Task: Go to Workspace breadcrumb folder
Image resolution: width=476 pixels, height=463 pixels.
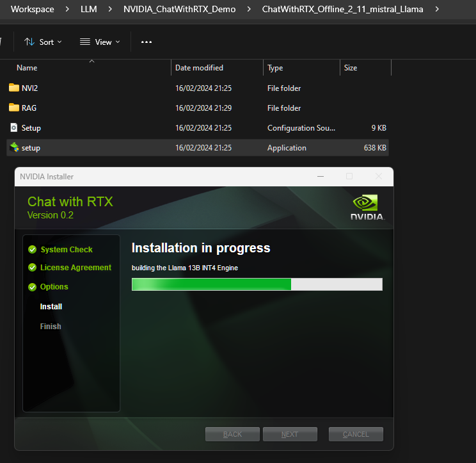Action: (x=33, y=10)
